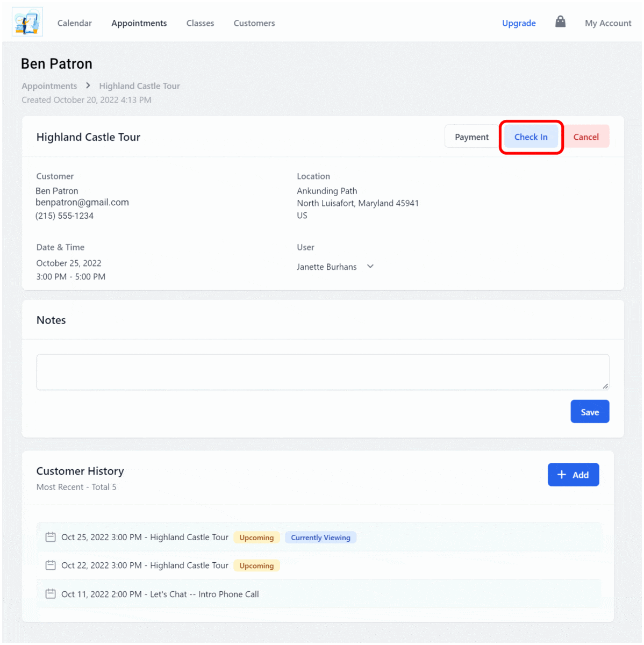Open My Account menu
The height and width of the screenshot is (645, 644).
pos(608,23)
